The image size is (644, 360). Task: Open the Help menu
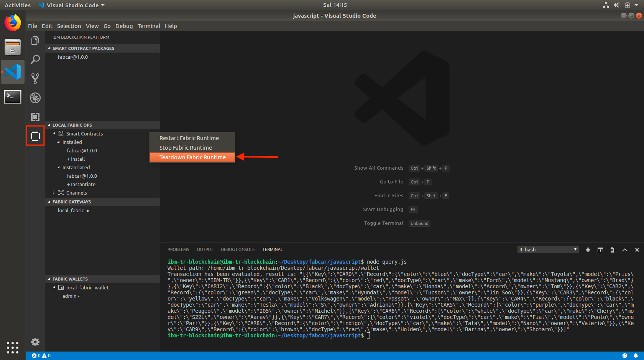point(171,26)
